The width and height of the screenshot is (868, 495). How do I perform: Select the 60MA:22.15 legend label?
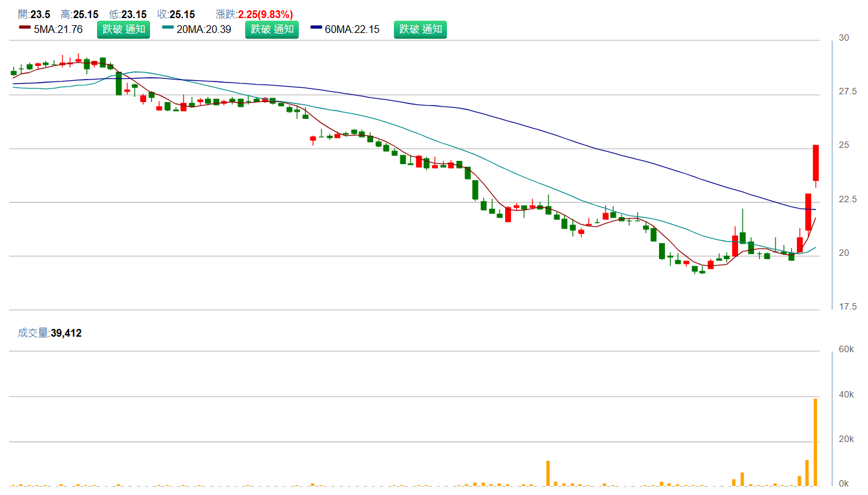(x=352, y=29)
